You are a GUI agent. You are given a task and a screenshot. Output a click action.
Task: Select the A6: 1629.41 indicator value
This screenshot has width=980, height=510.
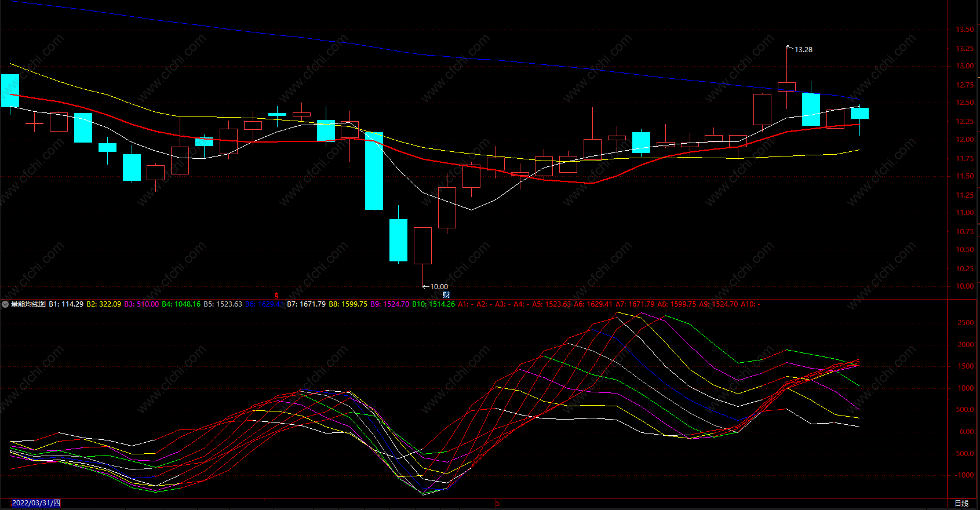pos(593,304)
